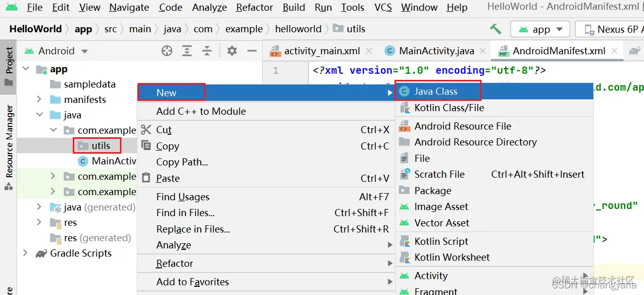
Task: Expand the java (generated) folder
Action: pyautogui.click(x=39, y=207)
